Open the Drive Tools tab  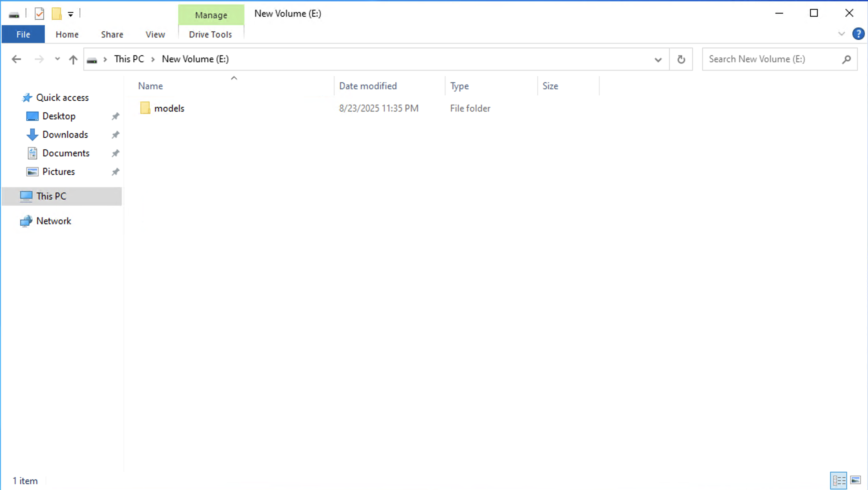[210, 34]
